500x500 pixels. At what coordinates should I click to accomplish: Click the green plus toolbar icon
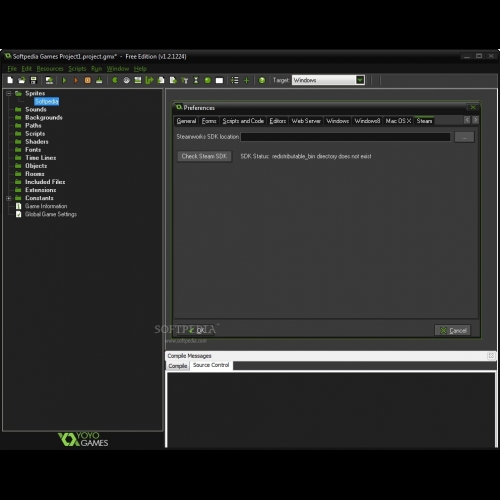coord(246,80)
